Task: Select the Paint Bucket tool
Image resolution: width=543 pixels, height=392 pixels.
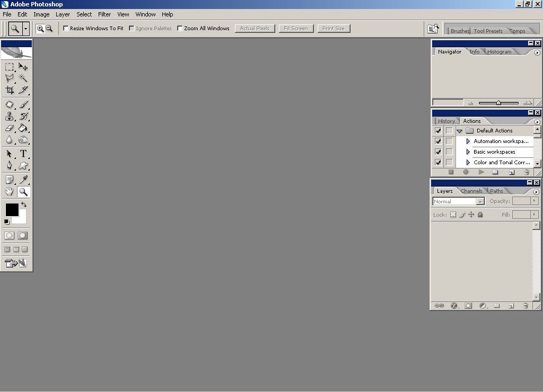Action: [23, 128]
